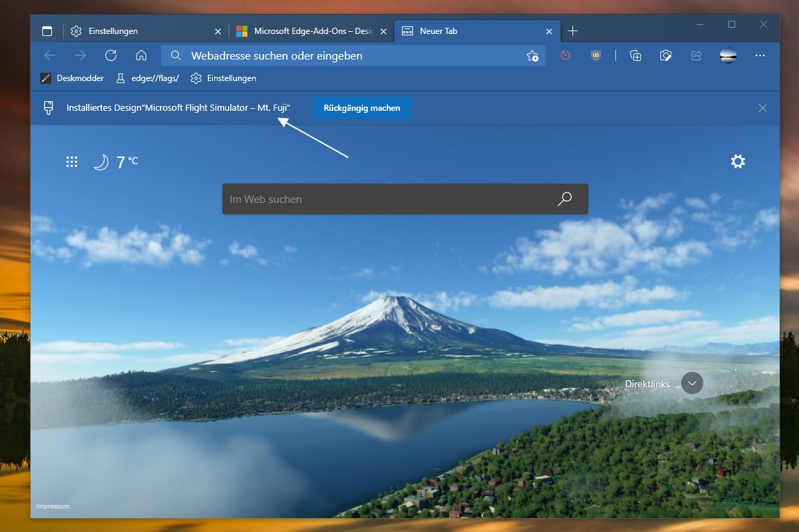Open the Impressum link
The height and width of the screenshot is (532, 799).
coord(53,506)
